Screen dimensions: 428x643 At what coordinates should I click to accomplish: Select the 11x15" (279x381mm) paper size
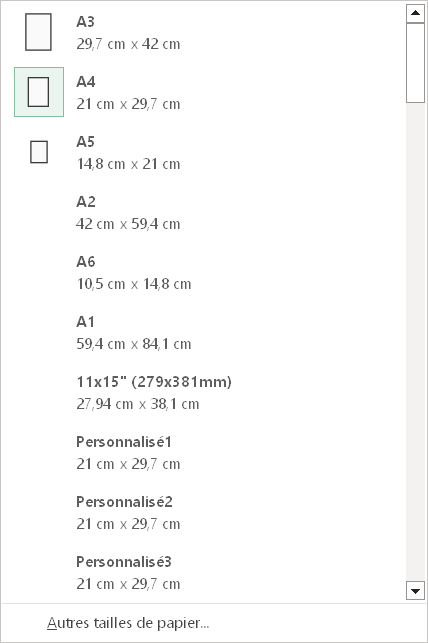point(204,392)
